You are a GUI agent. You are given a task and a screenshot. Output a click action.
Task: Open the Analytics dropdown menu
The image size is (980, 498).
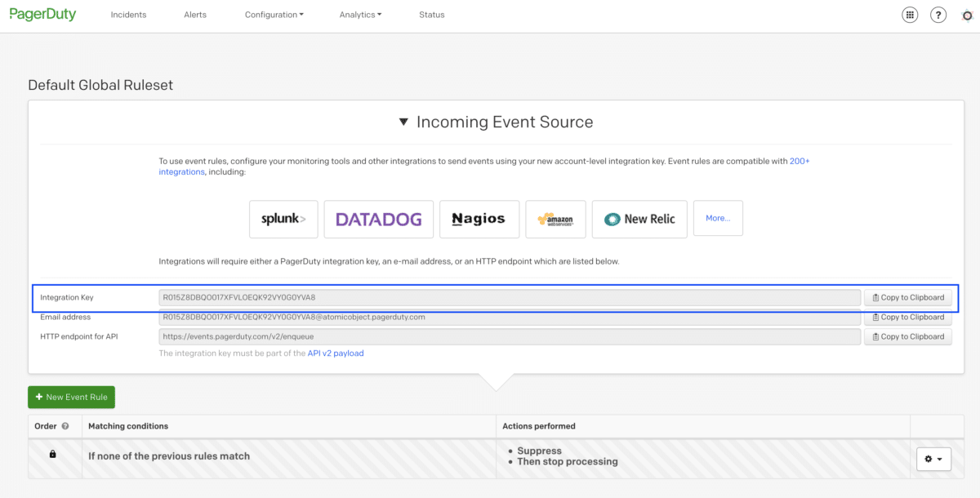click(x=360, y=14)
